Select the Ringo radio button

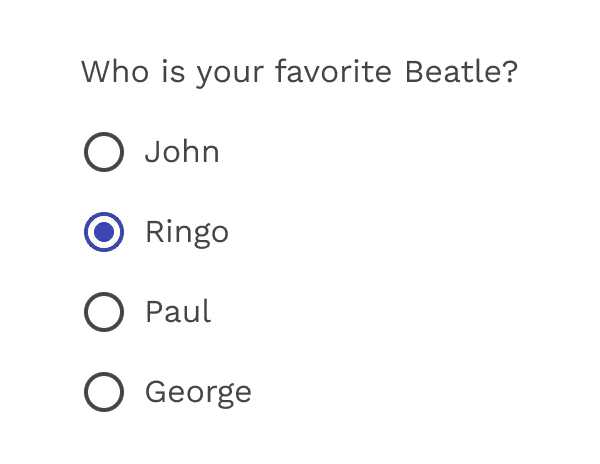[104, 233]
